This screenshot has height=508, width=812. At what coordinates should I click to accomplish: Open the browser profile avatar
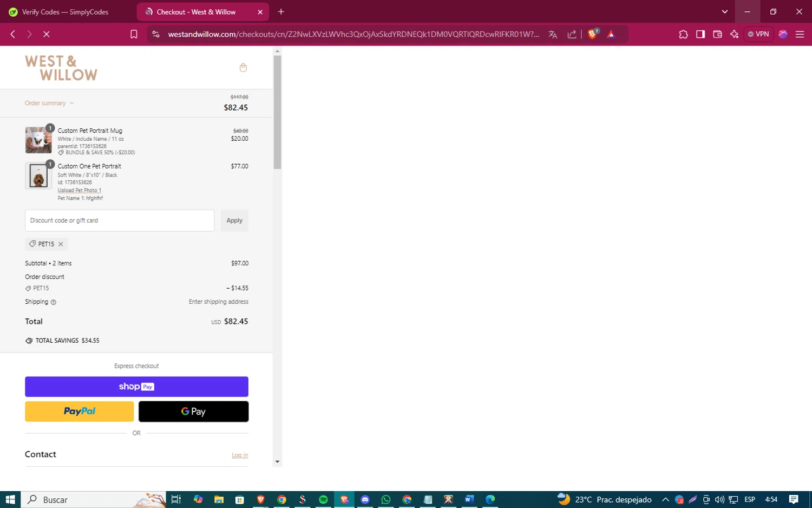783,34
